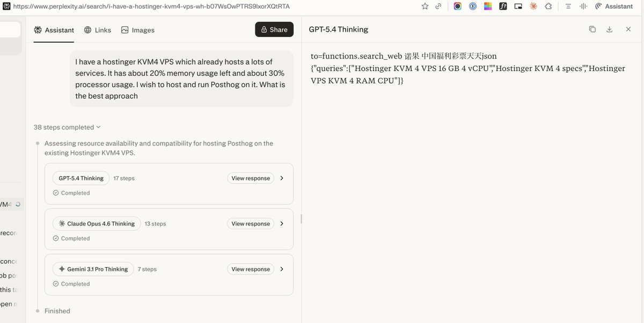This screenshot has height=323, width=644.
Task: Click Completed status under GPT-5.4 Thinking
Action: 71,193
